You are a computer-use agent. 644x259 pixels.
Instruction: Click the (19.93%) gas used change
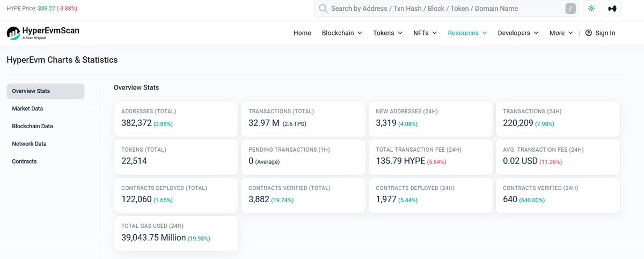[199, 238]
